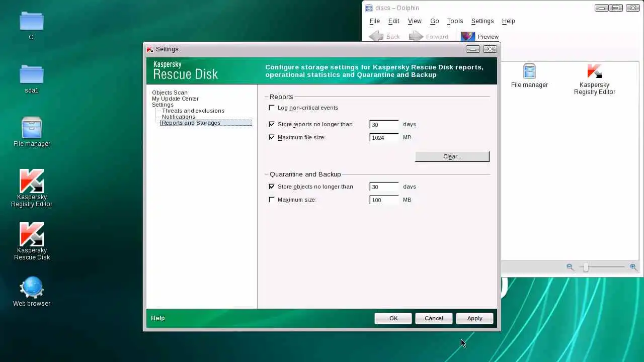This screenshot has height=362, width=644.
Task: Open Settings menu in Dolphin
Action: tap(482, 21)
